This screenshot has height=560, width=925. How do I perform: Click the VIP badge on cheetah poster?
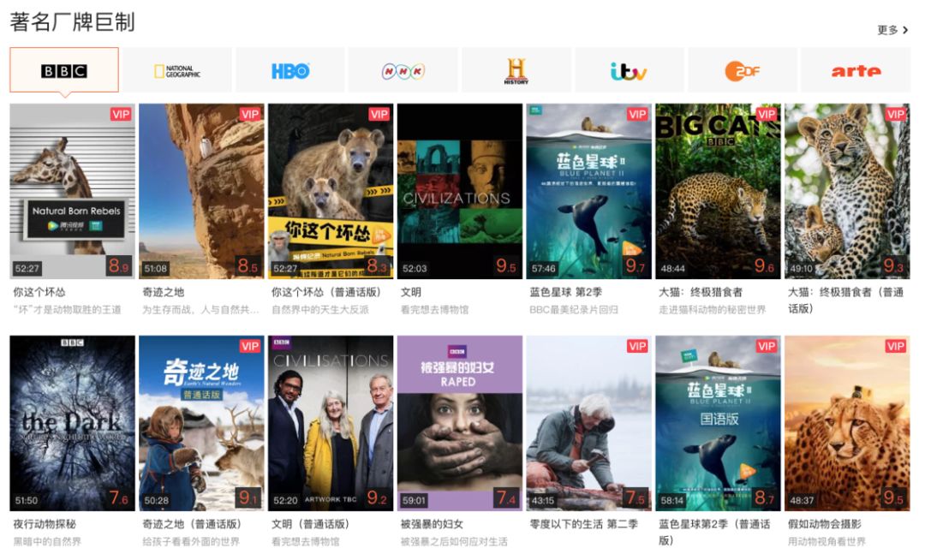click(x=895, y=346)
